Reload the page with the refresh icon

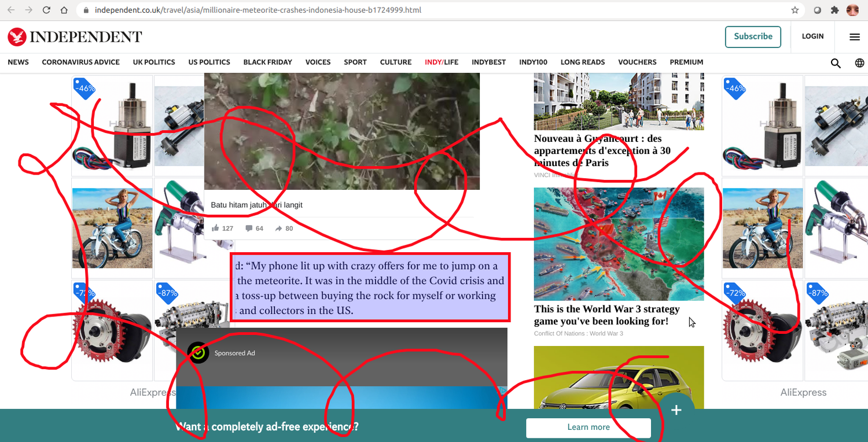47,10
